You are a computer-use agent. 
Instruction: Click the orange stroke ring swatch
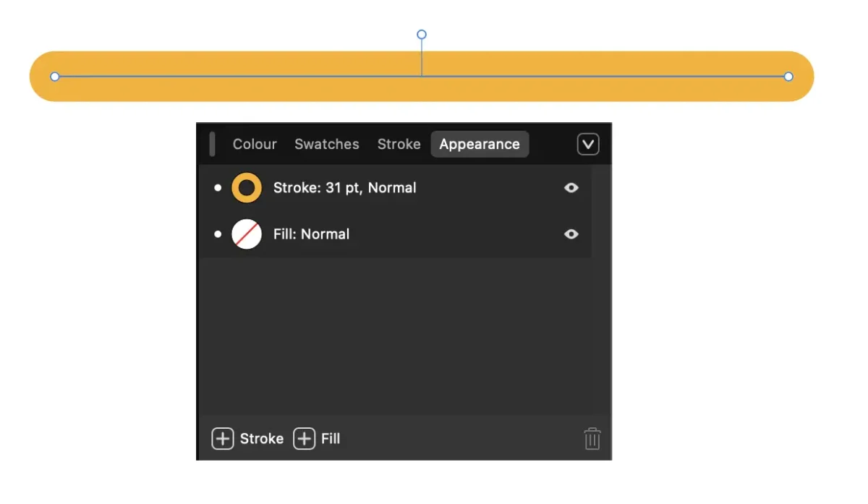pyautogui.click(x=247, y=188)
